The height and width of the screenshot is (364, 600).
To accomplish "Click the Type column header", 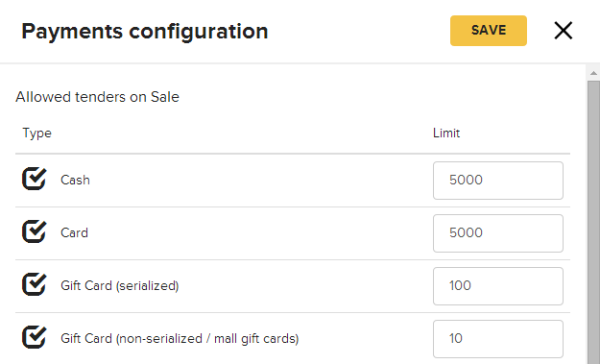I will [37, 133].
